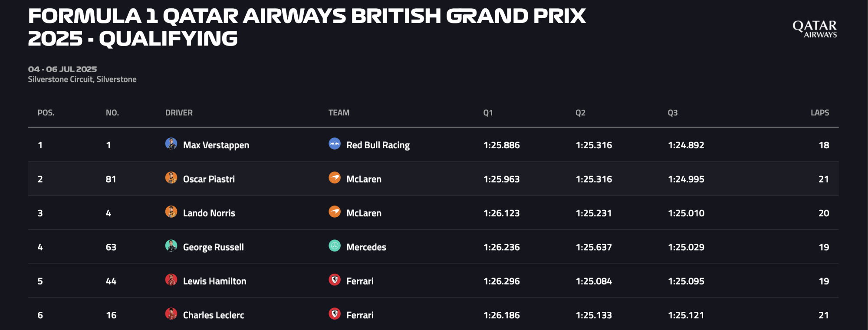The width and height of the screenshot is (868, 330).
Task: Click the Mercedes team logo icon
Action: [x=335, y=246]
